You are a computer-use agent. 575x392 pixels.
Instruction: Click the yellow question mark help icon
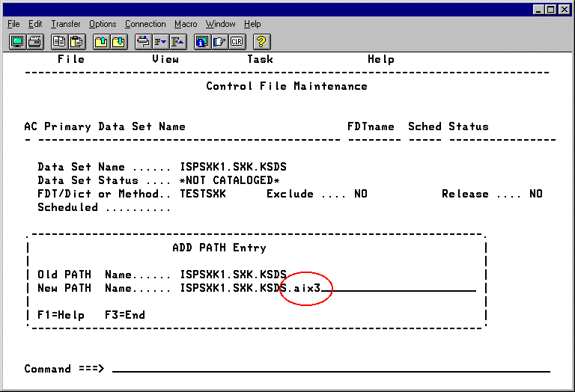(262, 42)
